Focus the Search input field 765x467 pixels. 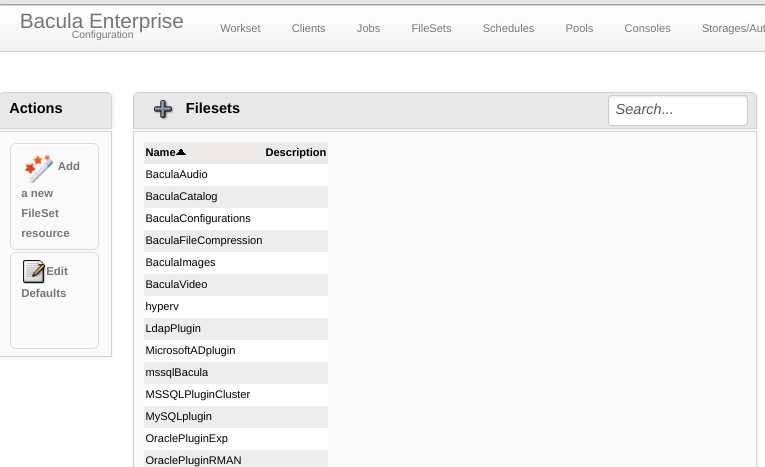click(678, 110)
